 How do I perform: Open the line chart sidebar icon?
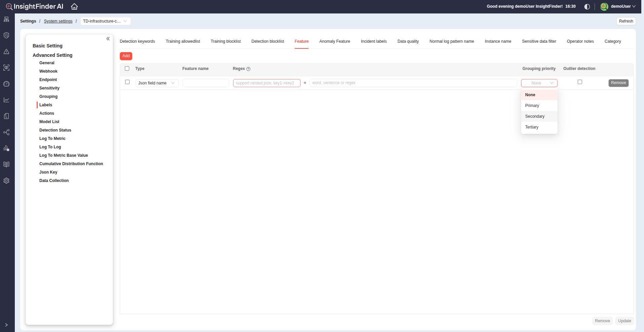pos(6,100)
